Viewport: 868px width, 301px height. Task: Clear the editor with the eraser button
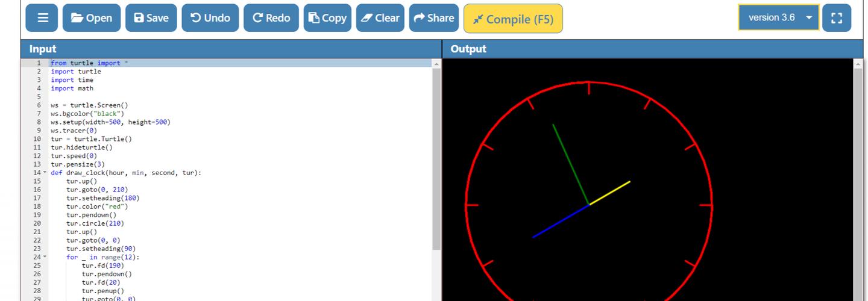tap(380, 18)
